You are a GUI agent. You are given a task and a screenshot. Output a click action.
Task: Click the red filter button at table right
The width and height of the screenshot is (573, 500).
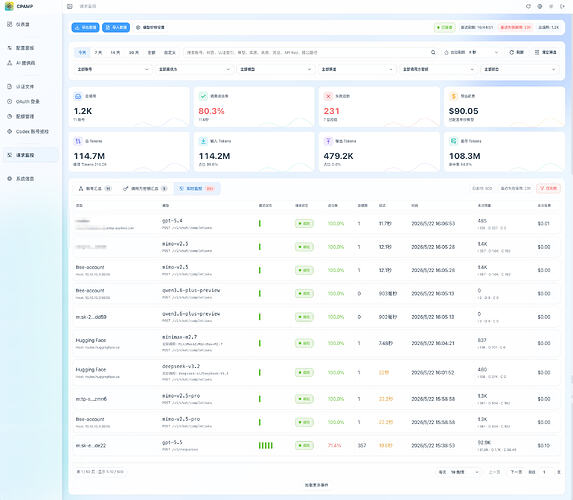[549, 189]
